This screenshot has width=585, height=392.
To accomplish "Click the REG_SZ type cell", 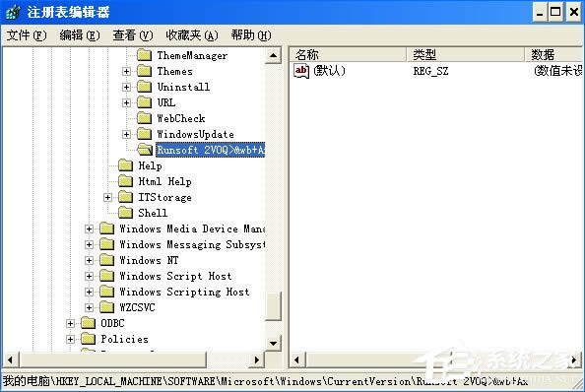I will [x=430, y=71].
